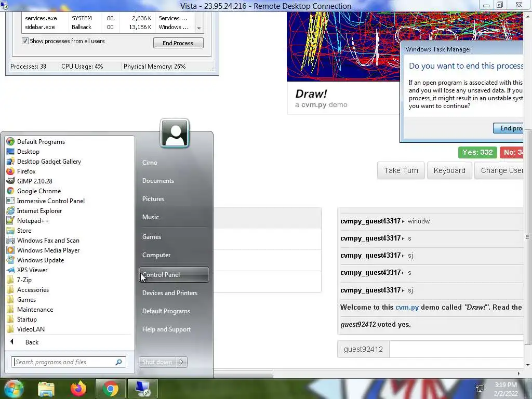Open Windows Fax and Scan icon
The image size is (532, 399).
[10, 240]
